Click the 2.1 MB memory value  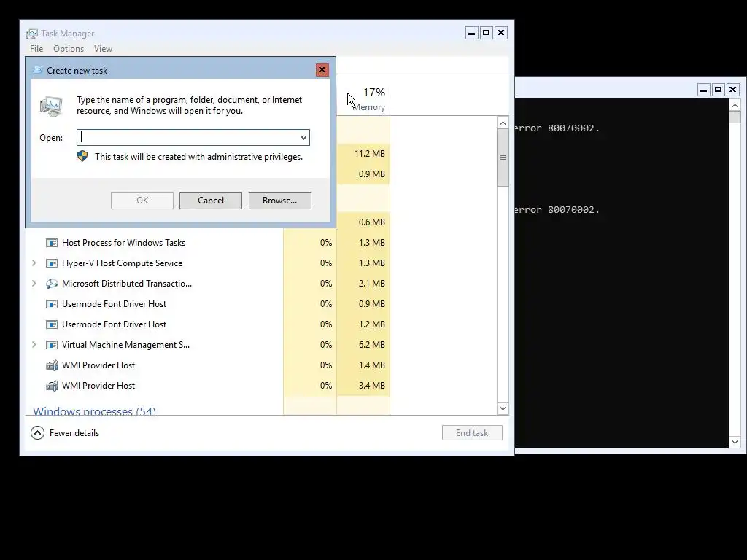[x=371, y=284]
